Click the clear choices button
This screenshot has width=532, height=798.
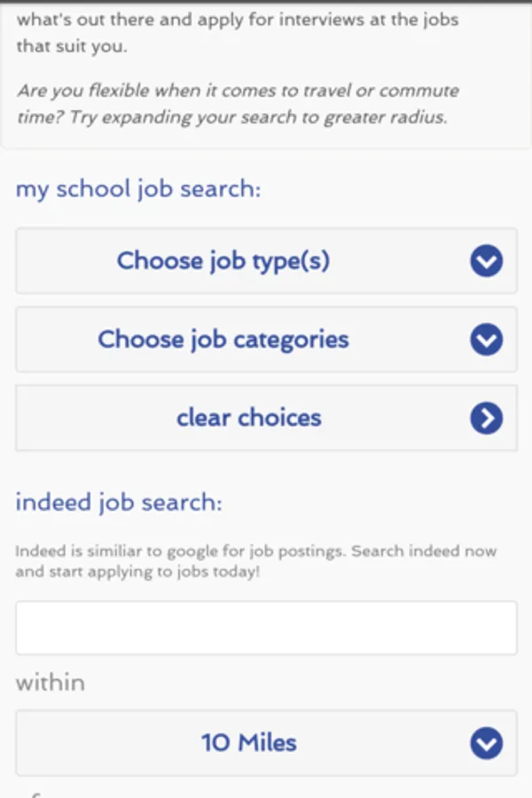tap(266, 418)
